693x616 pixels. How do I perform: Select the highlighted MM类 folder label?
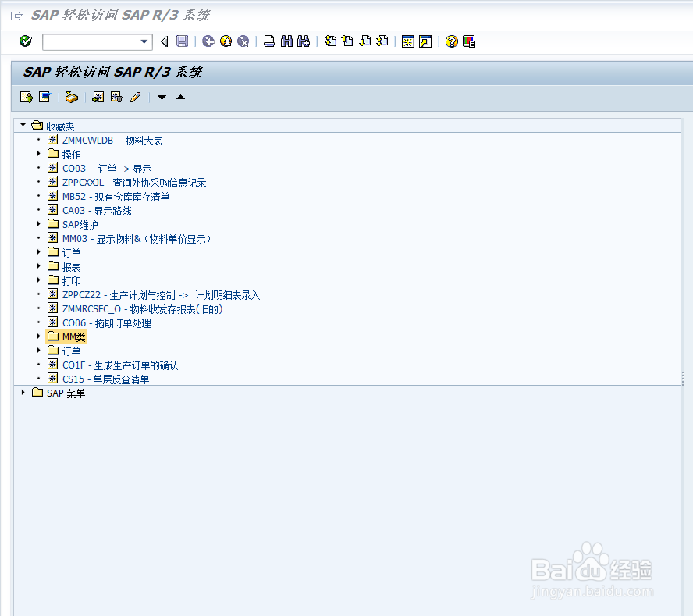click(74, 337)
